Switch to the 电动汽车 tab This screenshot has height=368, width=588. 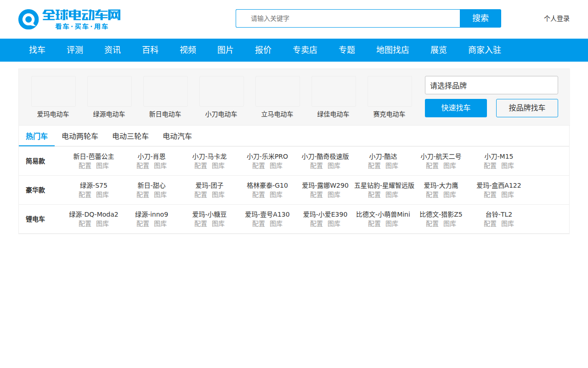pyautogui.click(x=177, y=136)
